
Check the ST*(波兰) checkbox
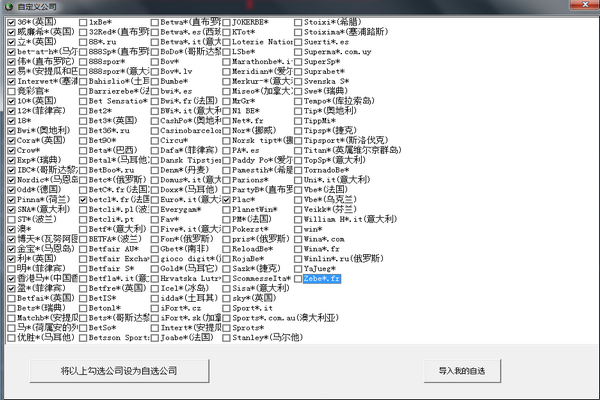click(11, 220)
